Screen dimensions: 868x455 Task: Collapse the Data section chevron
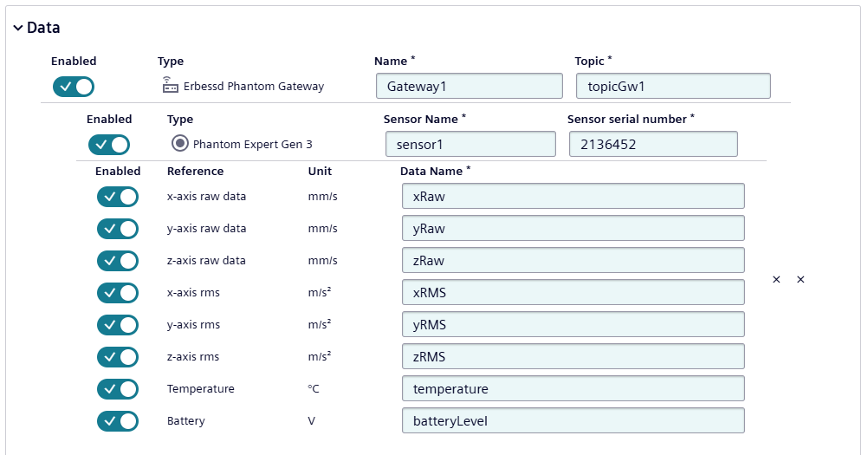coord(18,28)
